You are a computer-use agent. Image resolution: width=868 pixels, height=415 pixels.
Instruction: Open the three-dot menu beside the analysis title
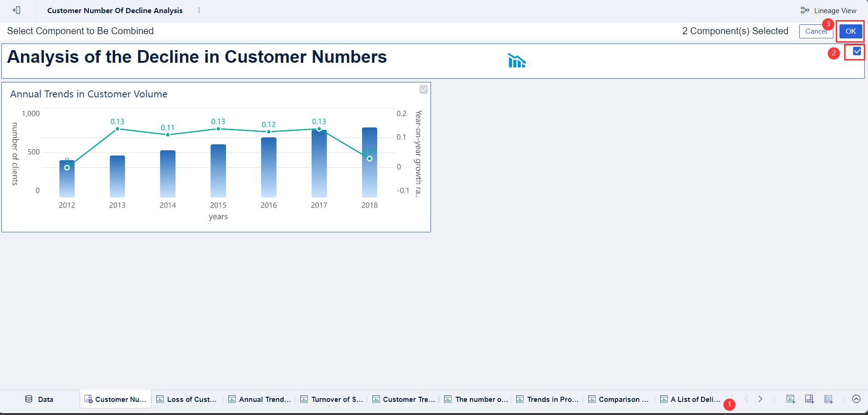point(199,10)
